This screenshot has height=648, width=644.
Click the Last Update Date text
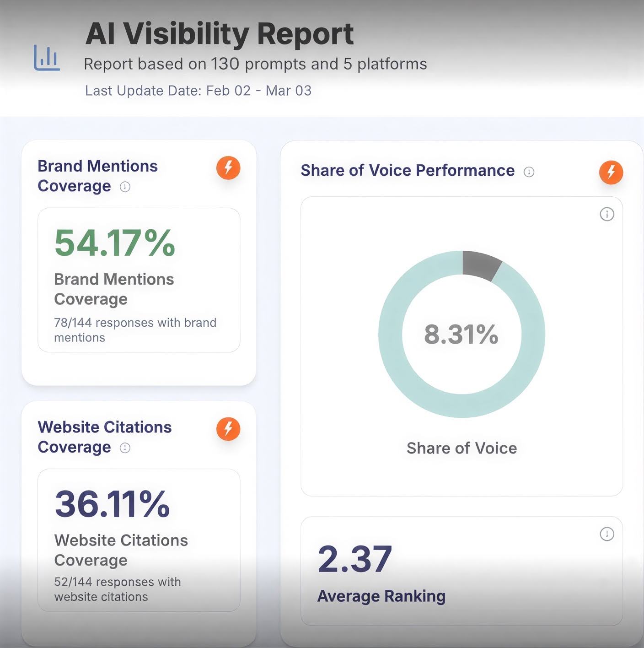coord(198,91)
